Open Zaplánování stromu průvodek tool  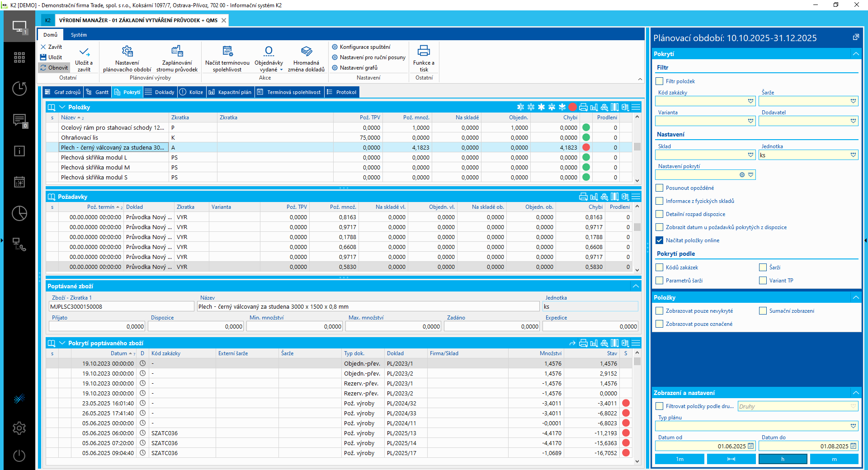coord(177,52)
